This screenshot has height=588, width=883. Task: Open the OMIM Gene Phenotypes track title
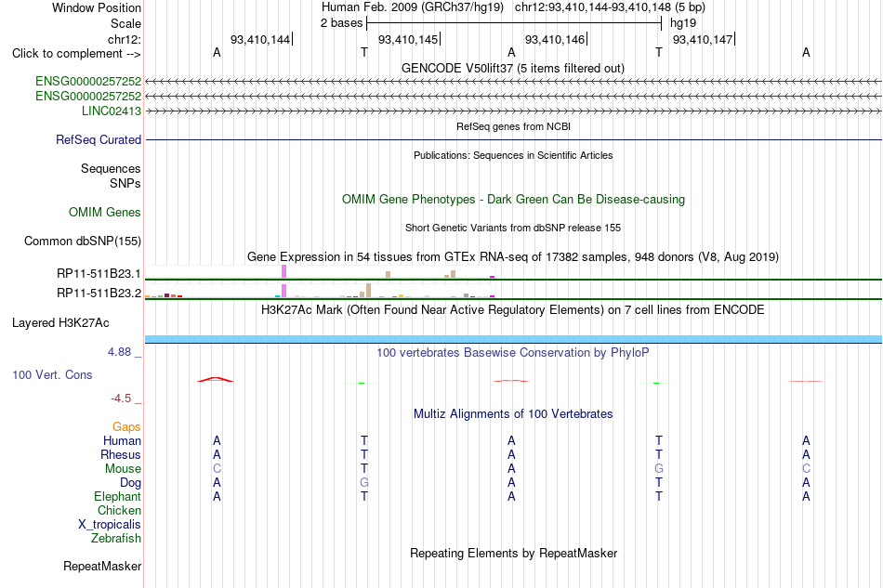coord(513,199)
